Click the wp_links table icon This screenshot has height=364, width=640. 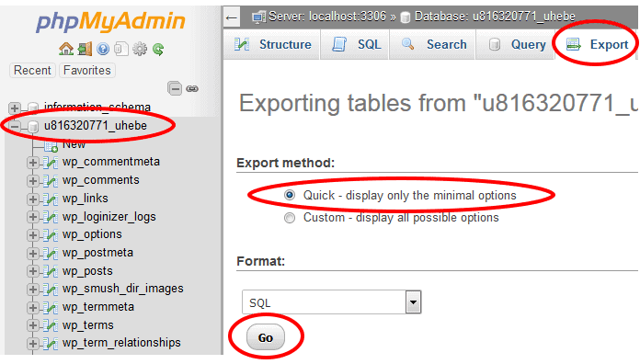[x=51, y=199]
